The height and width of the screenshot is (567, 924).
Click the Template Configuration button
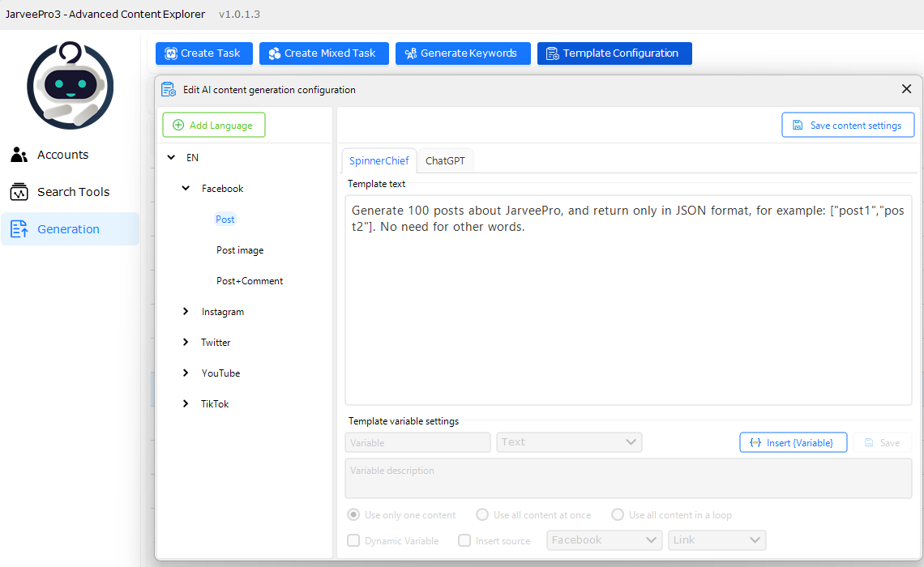614,53
